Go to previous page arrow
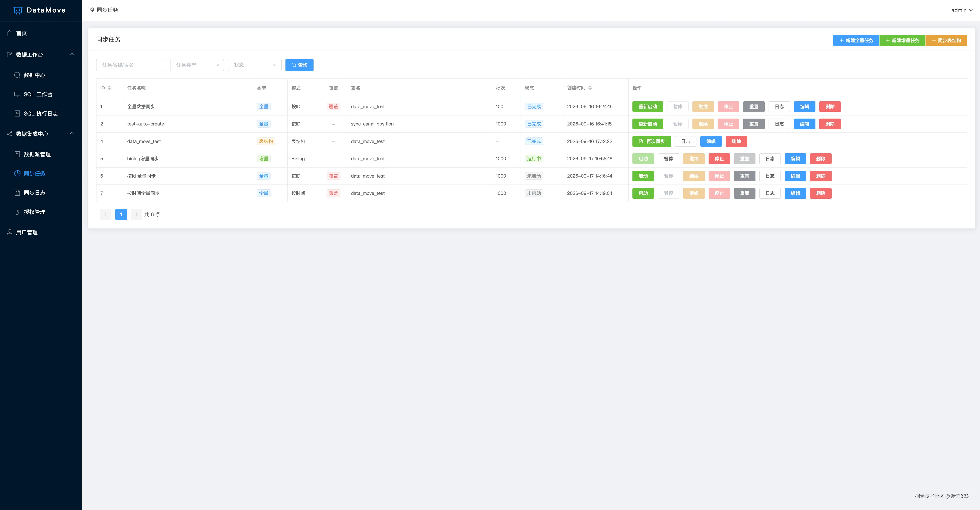The height and width of the screenshot is (510, 980). (x=106, y=214)
